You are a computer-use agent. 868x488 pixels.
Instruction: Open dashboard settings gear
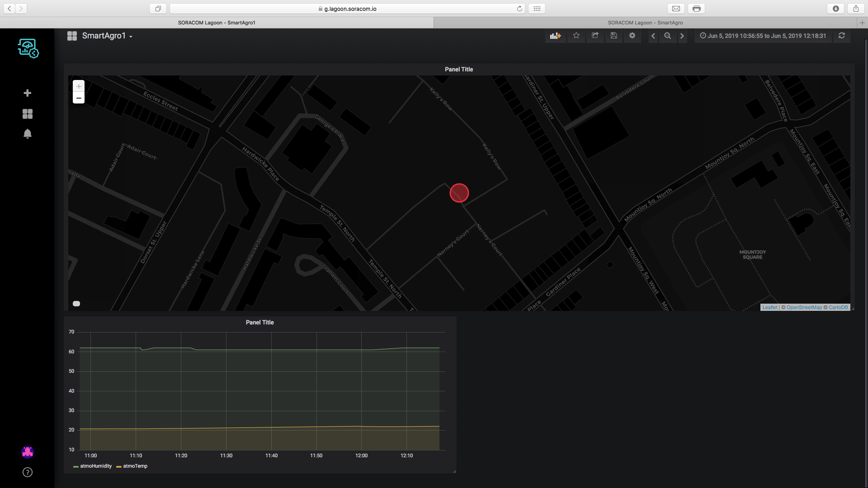click(632, 36)
